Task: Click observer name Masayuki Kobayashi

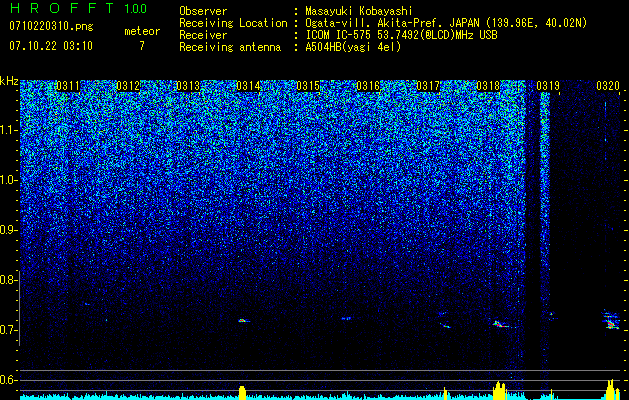Action: 359,11
